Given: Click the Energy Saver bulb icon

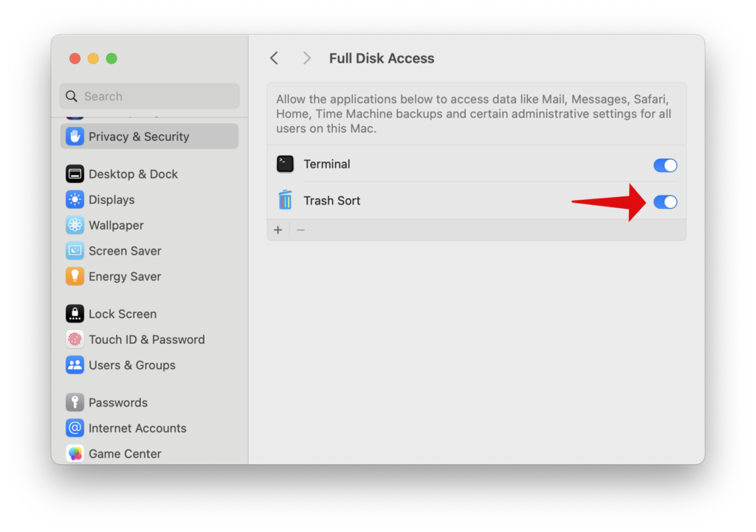Looking at the screenshot, I should [x=75, y=276].
